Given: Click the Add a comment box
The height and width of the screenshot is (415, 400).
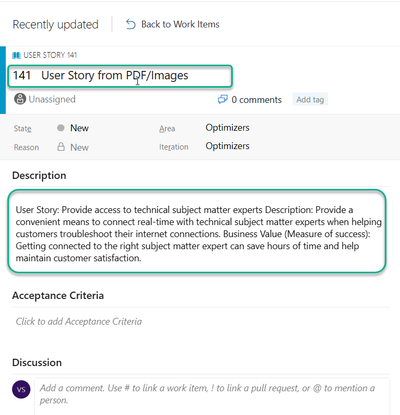Looking at the screenshot, I should 212,394.
